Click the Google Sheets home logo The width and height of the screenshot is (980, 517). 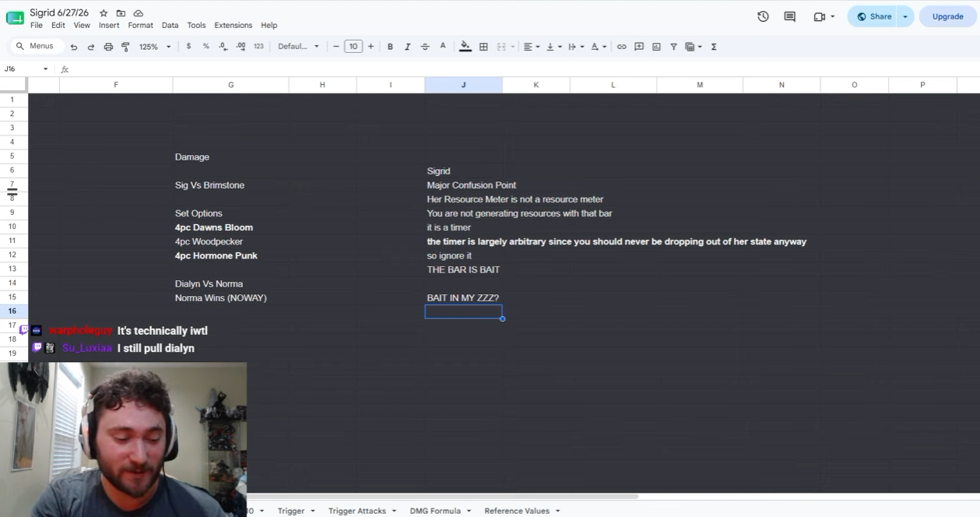point(15,18)
